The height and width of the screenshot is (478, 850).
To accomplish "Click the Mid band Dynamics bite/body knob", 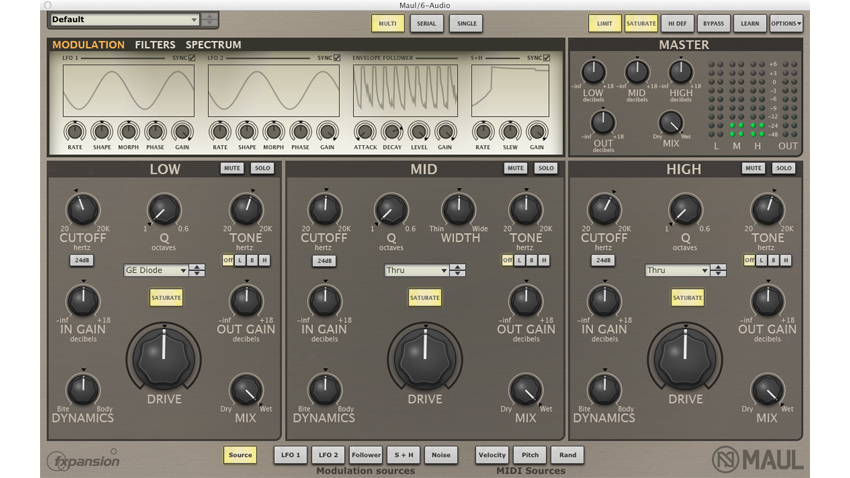I will (x=324, y=390).
